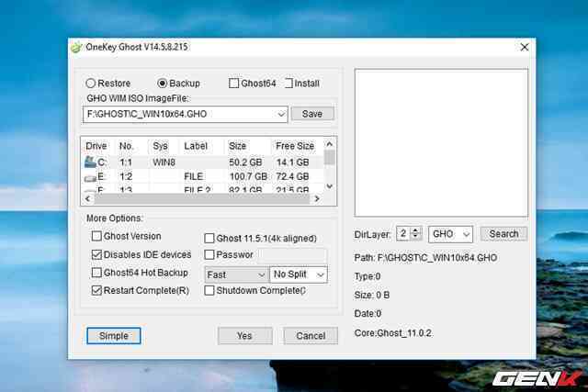Click the Drive column header
Viewport: 588px width, 392px height.
[x=96, y=146]
